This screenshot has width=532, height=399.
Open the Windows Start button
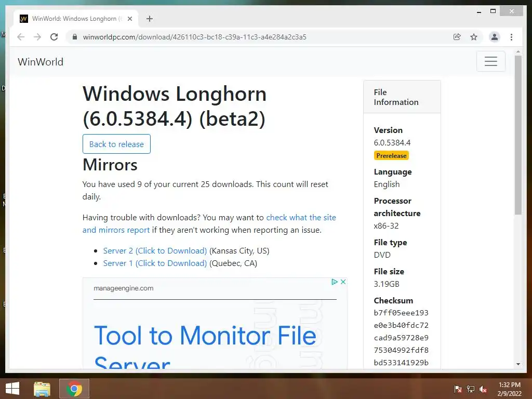[12, 389]
